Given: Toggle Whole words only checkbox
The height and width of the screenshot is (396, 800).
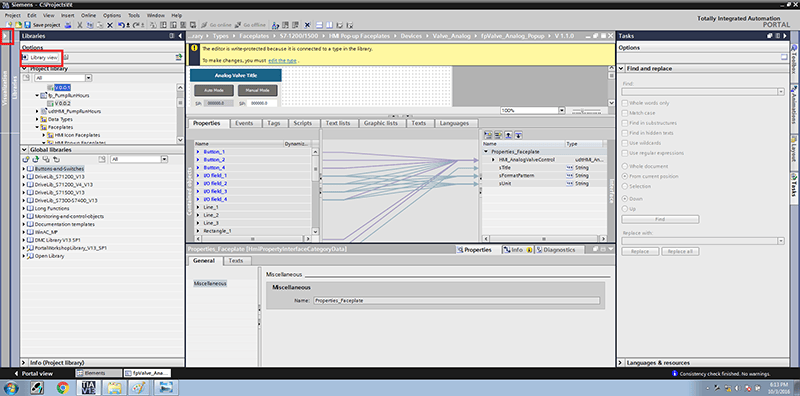Looking at the screenshot, I should click(x=625, y=103).
